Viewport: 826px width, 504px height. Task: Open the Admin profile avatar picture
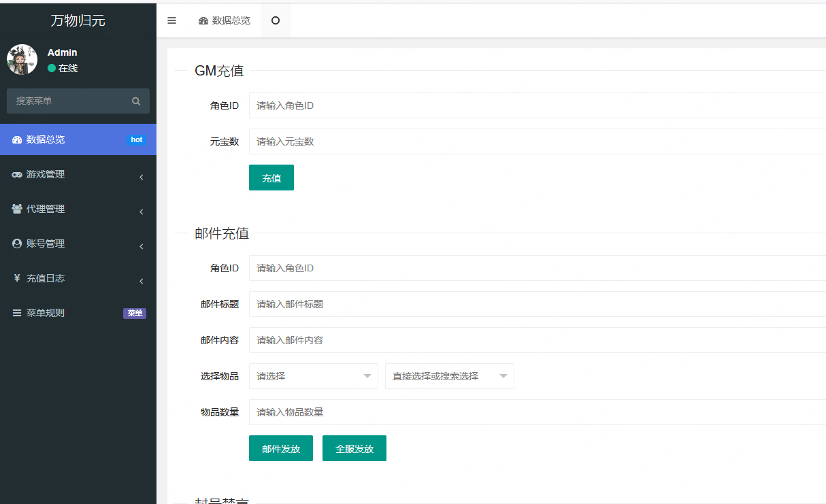pyautogui.click(x=22, y=59)
